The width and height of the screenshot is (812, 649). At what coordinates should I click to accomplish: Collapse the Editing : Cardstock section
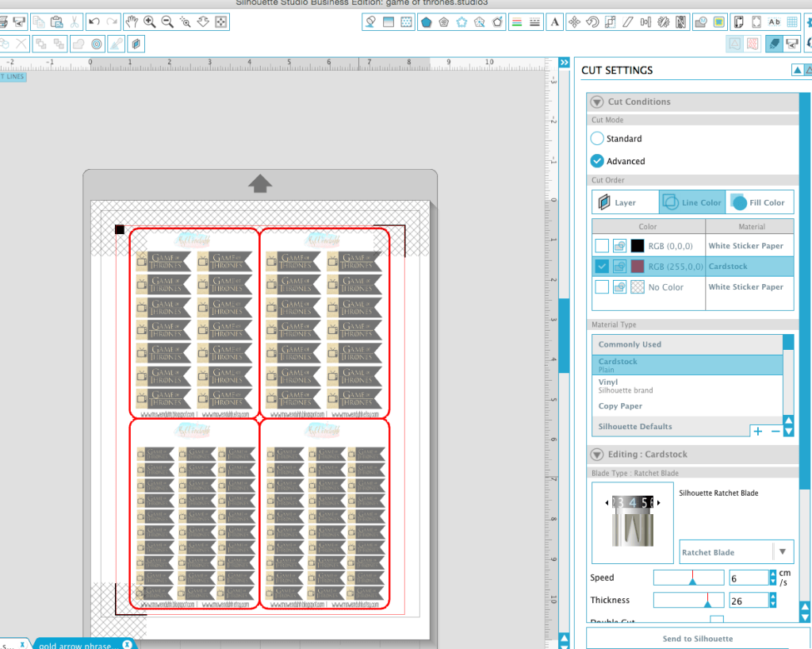click(x=597, y=455)
